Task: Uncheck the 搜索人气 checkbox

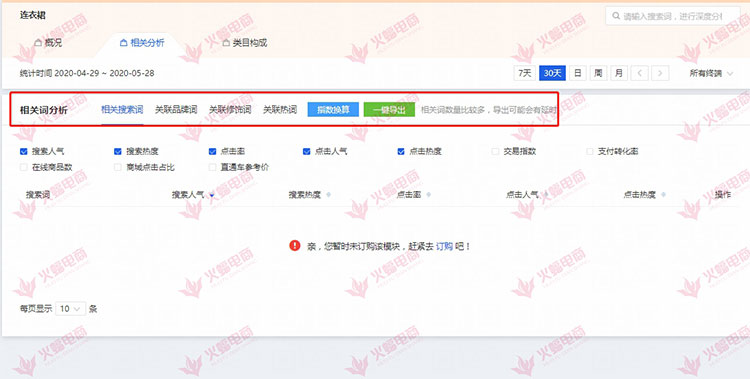Action: point(23,151)
